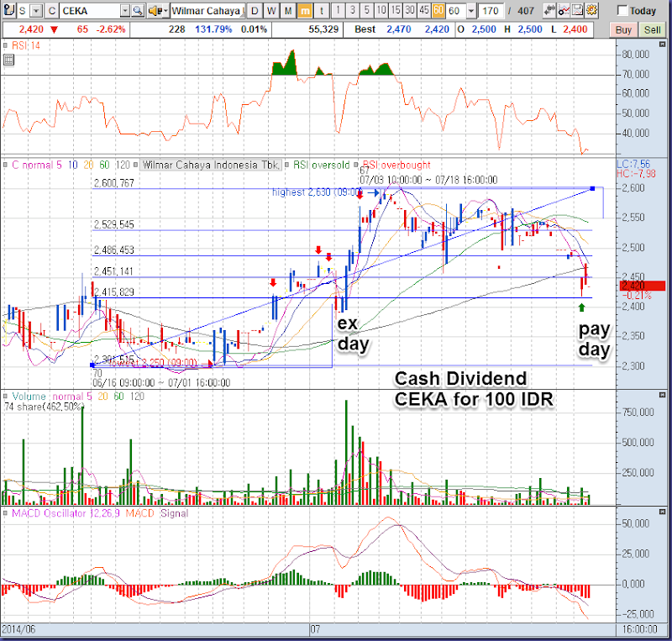
Task: Click the Signal legend label
Action: 174,513
